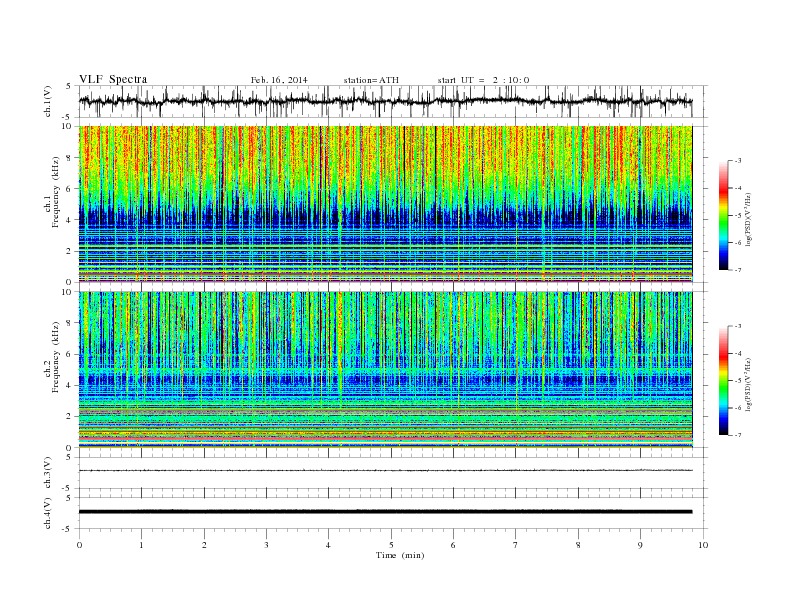Click ch.2 frequency tick label "8"
Viewport: 792px width, 612px height.
tap(69, 323)
